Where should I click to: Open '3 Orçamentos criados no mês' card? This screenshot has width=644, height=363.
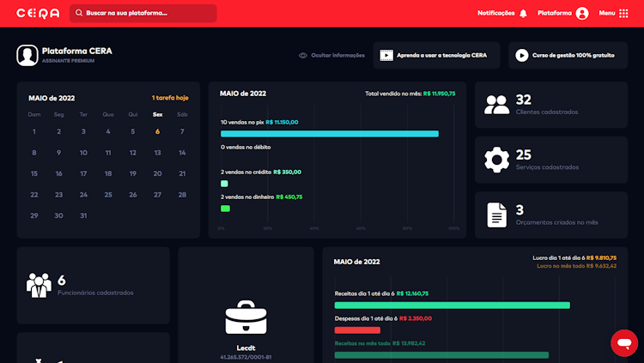(551, 215)
